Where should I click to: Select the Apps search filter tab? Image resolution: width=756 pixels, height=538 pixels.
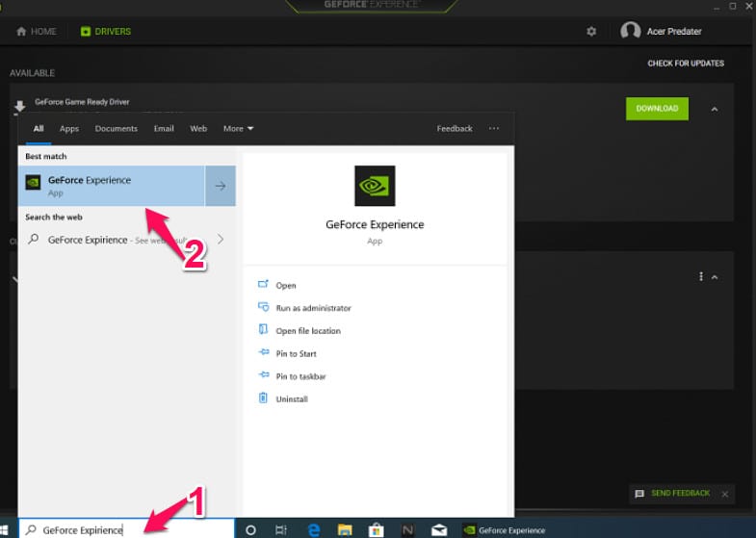click(69, 129)
